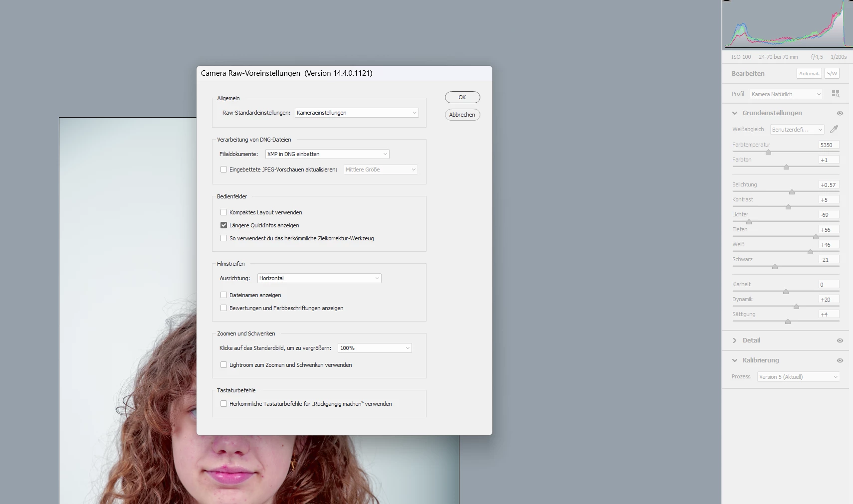This screenshot has width=853, height=504.
Task: Open the Weißabgleich dropdown
Action: click(x=797, y=130)
